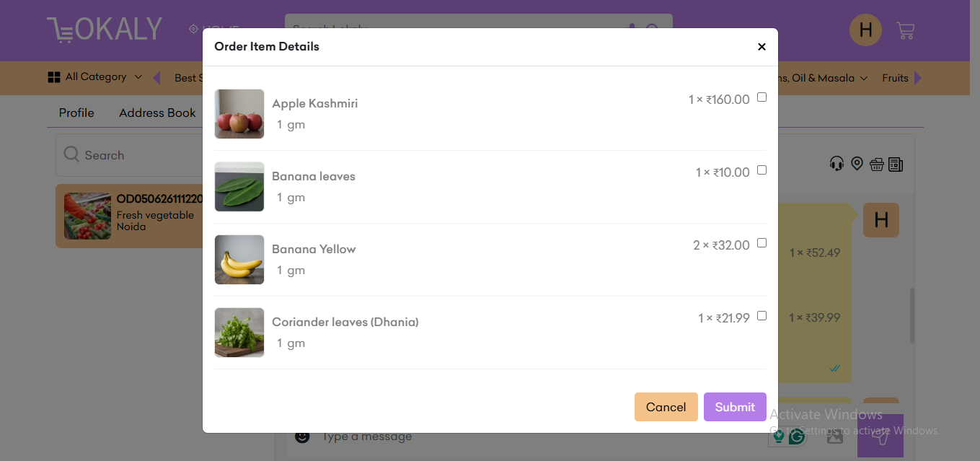Click the Cancel button
This screenshot has width=980, height=461.
pos(666,407)
